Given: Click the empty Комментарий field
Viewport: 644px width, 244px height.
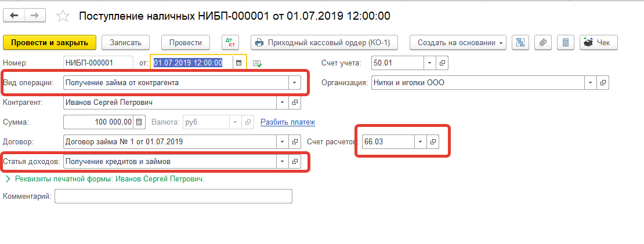Looking at the screenshot, I should pos(173,196).
